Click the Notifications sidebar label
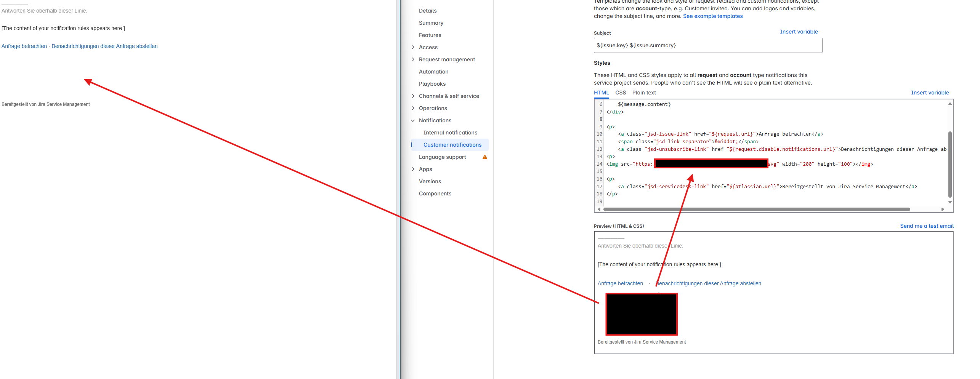This screenshot has width=980, height=379. click(435, 120)
